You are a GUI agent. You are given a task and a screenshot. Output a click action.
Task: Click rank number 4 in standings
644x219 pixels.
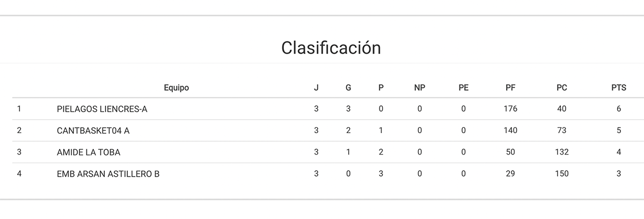click(x=19, y=174)
